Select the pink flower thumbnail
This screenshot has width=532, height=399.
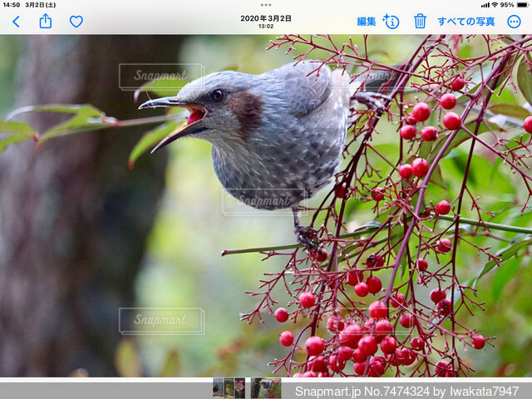(239, 388)
